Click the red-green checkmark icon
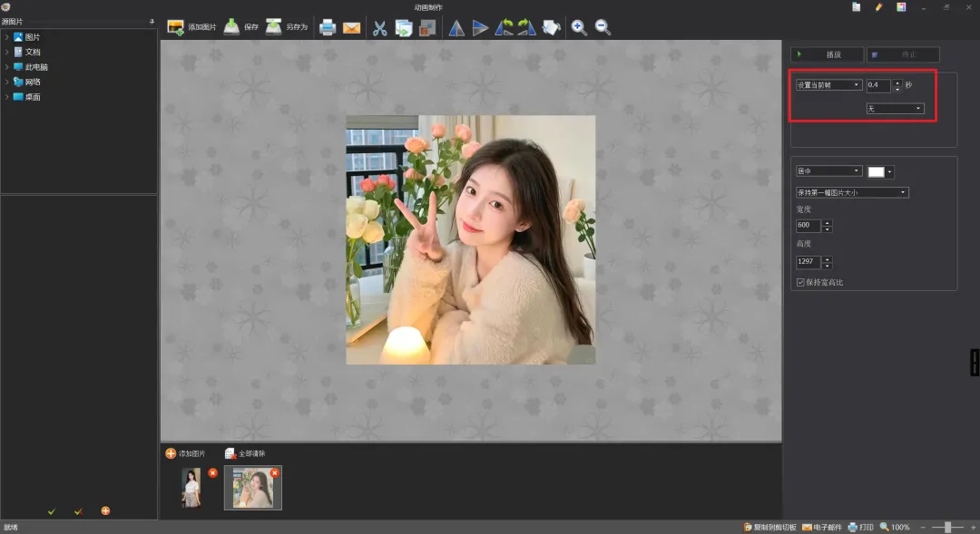This screenshot has width=980, height=534. [x=78, y=511]
